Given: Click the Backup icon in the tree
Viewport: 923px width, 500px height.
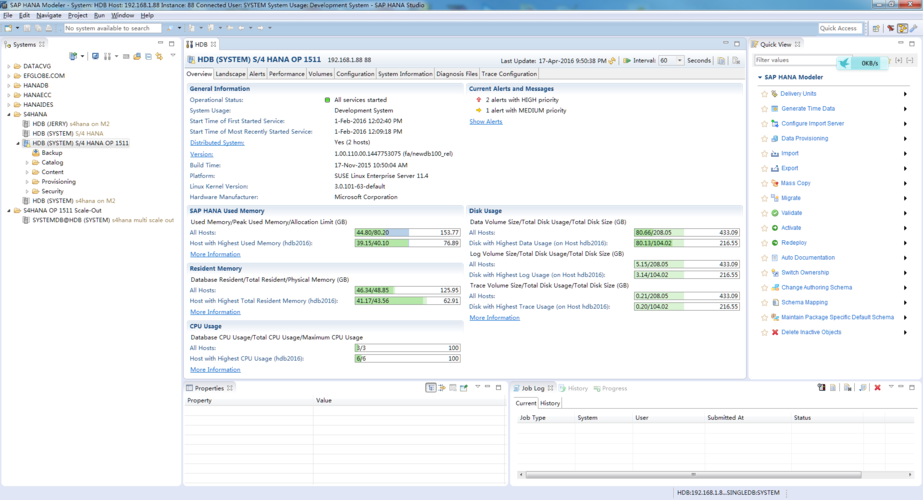Looking at the screenshot, I should click(x=35, y=153).
